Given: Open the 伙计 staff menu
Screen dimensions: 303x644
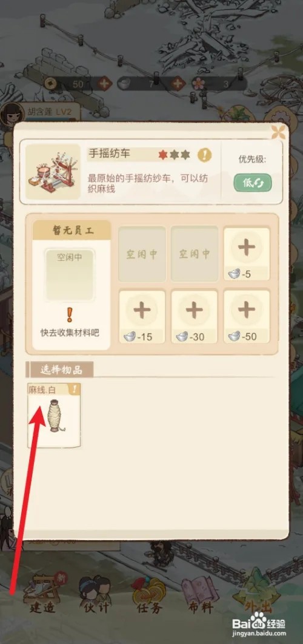Looking at the screenshot, I should [95, 595].
